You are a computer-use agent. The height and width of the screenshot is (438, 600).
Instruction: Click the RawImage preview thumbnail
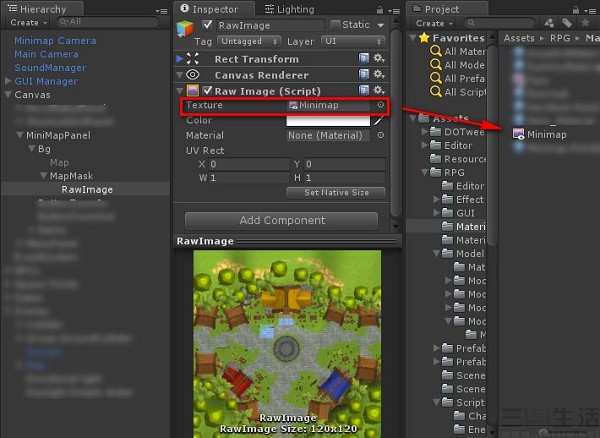pyautogui.click(x=287, y=344)
